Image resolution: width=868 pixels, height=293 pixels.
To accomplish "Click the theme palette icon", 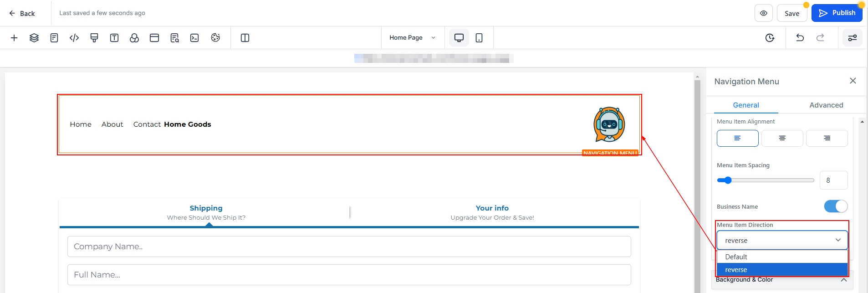I will pos(215,38).
